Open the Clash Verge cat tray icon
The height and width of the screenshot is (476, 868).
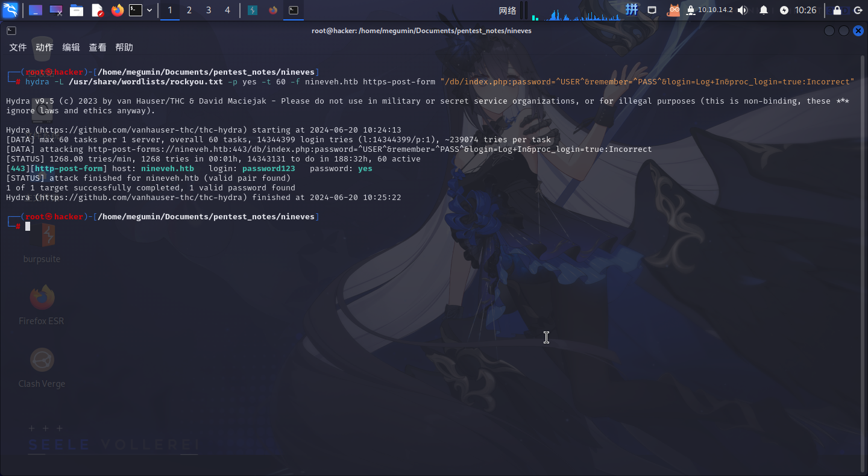(x=673, y=10)
